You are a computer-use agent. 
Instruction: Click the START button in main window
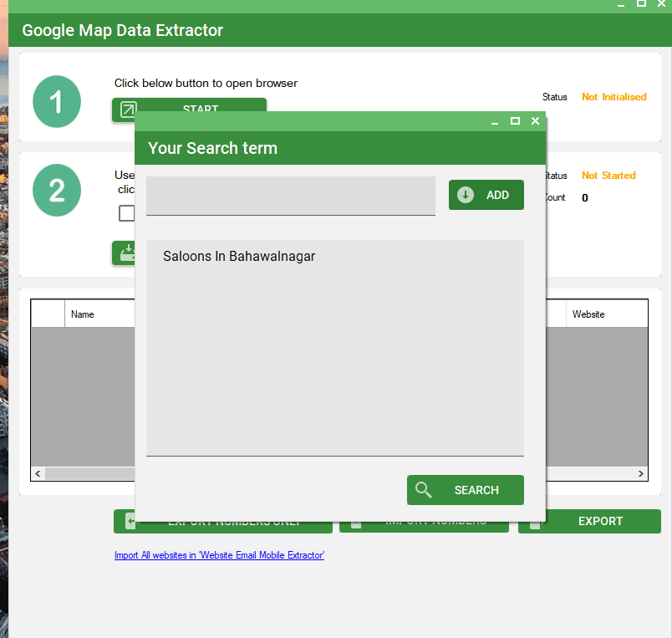(189, 105)
